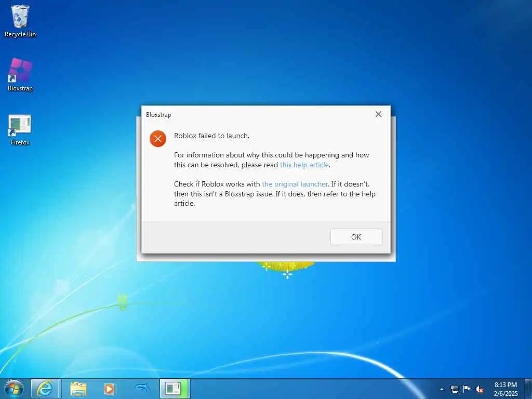The height and width of the screenshot is (399, 532).
Task: Open the clock showing 8:13 PM
Action: point(506,389)
